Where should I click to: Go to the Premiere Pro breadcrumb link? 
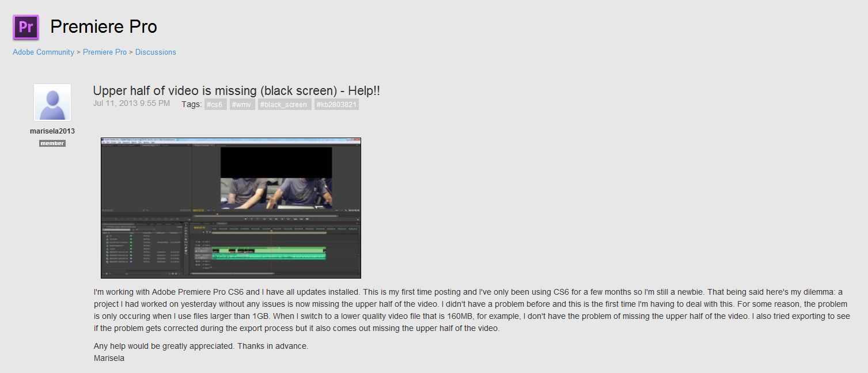coord(105,52)
